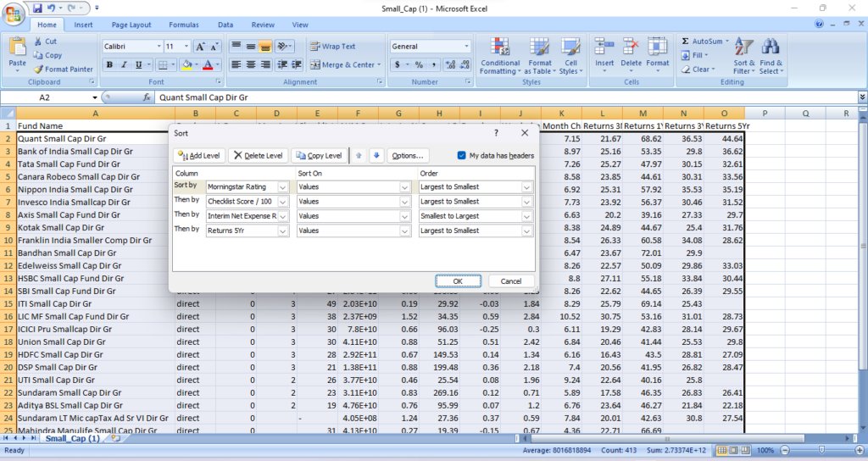Open the Review ribbon tab
This screenshot has height=461, width=868.
[x=263, y=25]
